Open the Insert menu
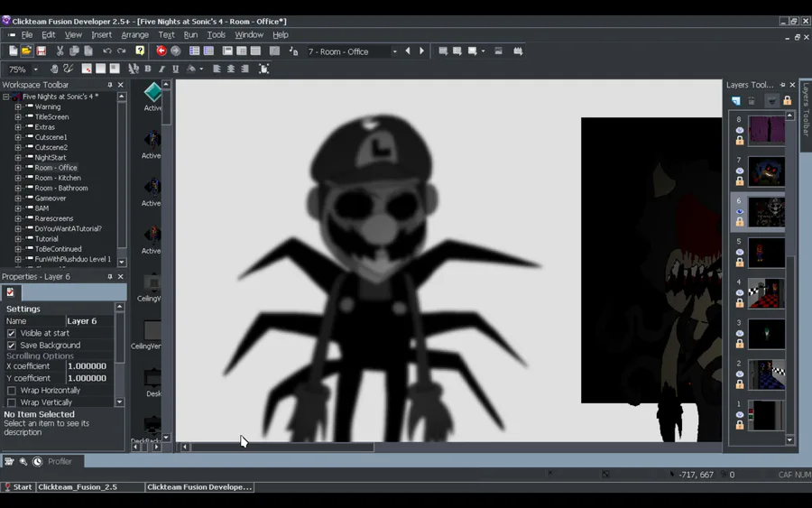 101,35
